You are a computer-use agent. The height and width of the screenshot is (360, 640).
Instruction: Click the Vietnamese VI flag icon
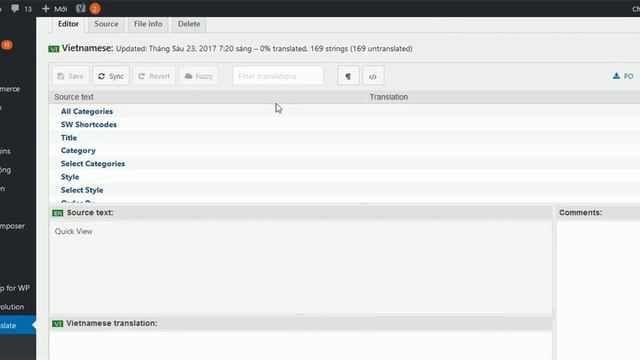tap(54, 49)
